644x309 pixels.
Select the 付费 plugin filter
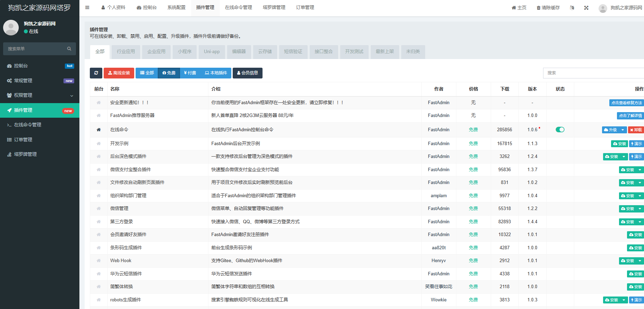[190, 73]
